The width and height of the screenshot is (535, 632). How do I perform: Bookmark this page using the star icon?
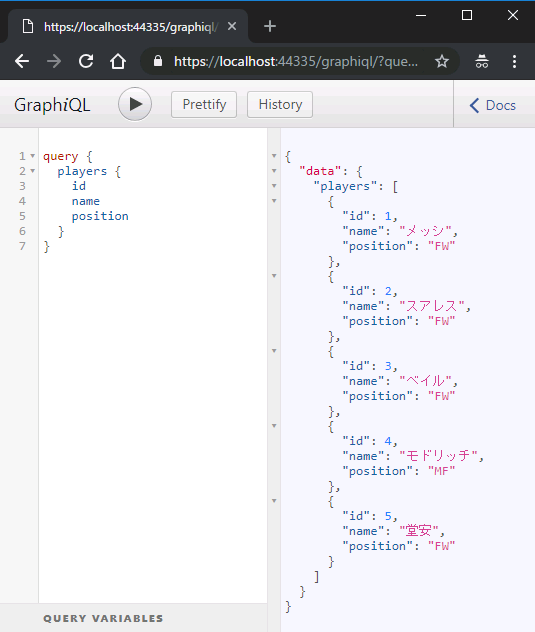click(442, 62)
